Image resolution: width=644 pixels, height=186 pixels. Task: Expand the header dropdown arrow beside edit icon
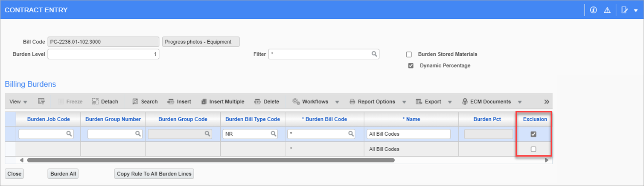[636, 11]
